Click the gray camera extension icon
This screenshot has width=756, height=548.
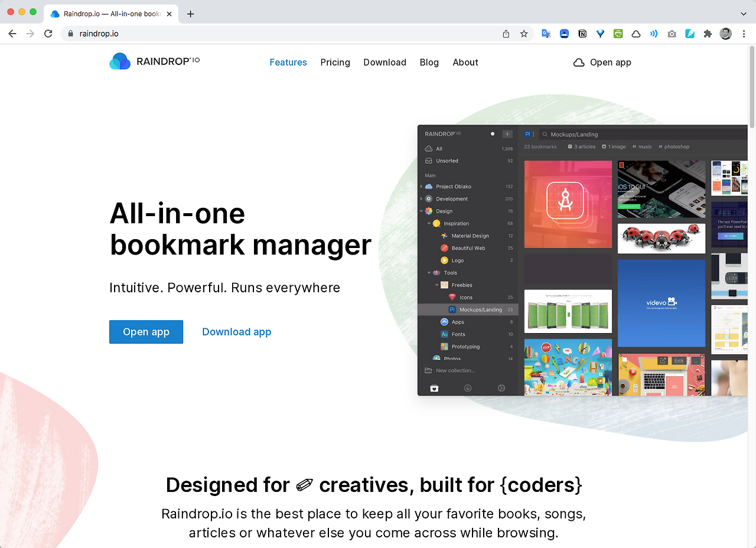(672, 34)
